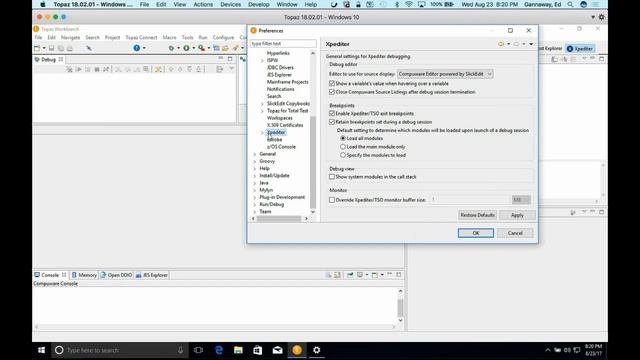Open the Navigate menu in Topaz

70,38
